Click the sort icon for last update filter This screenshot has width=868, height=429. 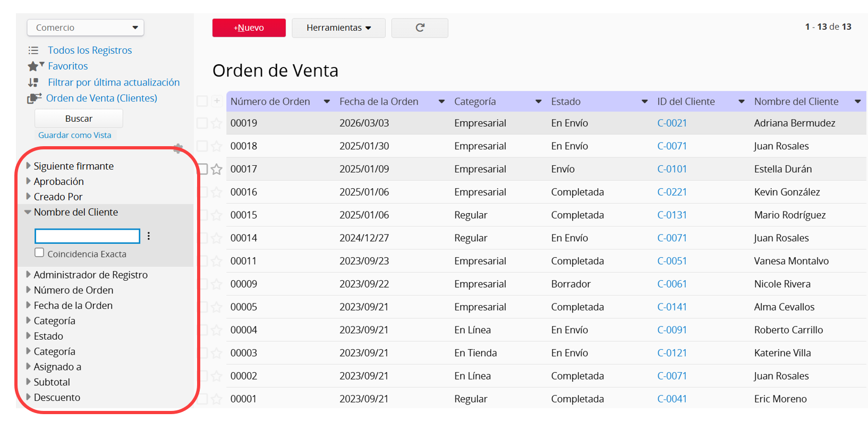tap(33, 82)
